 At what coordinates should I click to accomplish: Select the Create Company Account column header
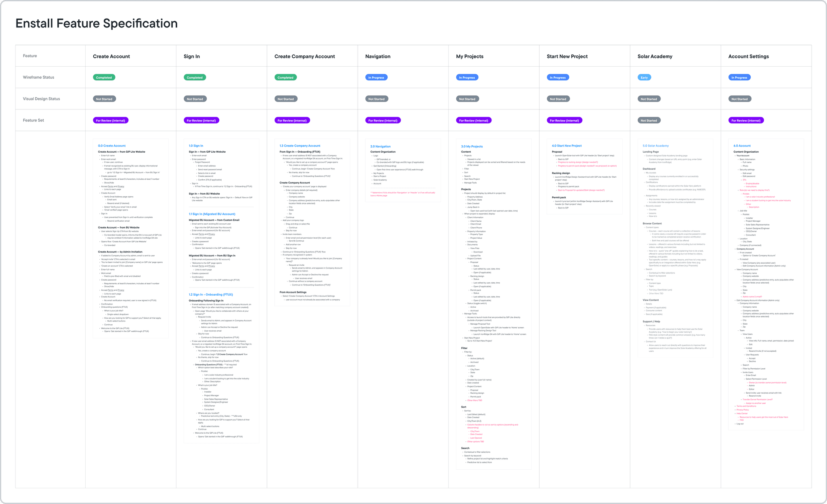click(304, 57)
